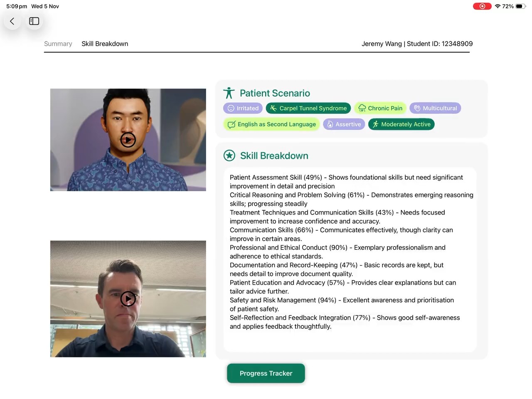This screenshot has height=399, width=532.
Task: Open the Progress Tracker
Action: point(266,373)
